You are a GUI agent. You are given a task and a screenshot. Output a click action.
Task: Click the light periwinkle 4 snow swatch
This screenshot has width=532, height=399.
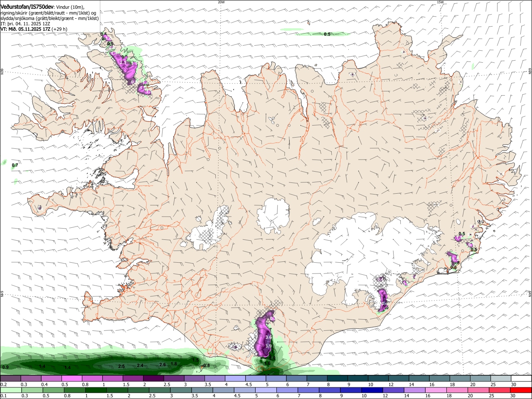point(235,379)
